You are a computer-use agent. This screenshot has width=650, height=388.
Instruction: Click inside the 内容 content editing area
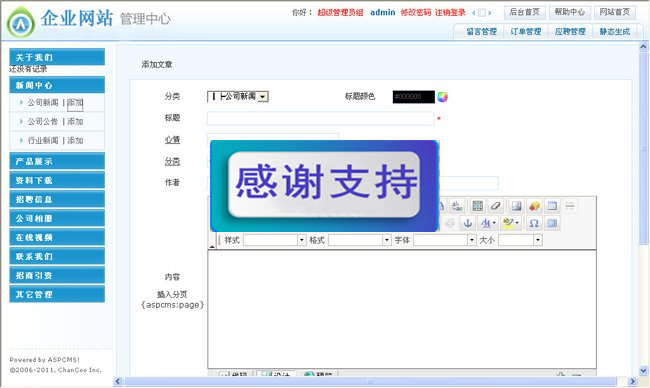click(x=402, y=309)
